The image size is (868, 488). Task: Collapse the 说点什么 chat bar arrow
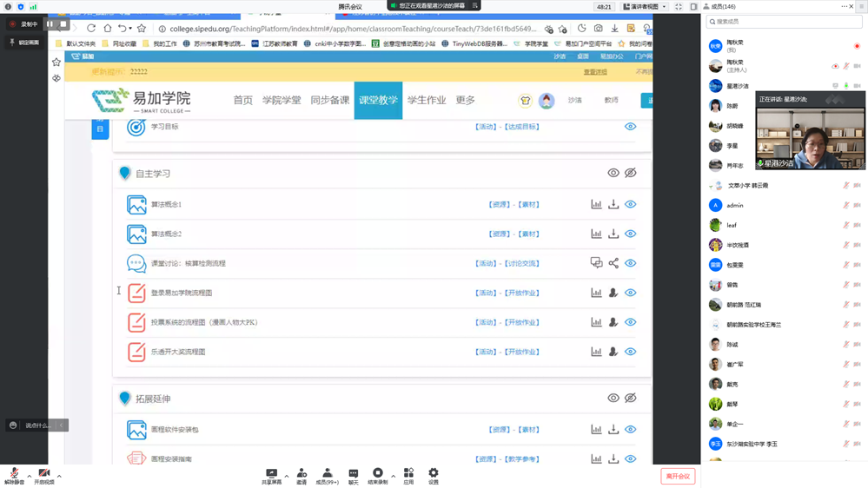(x=62, y=425)
